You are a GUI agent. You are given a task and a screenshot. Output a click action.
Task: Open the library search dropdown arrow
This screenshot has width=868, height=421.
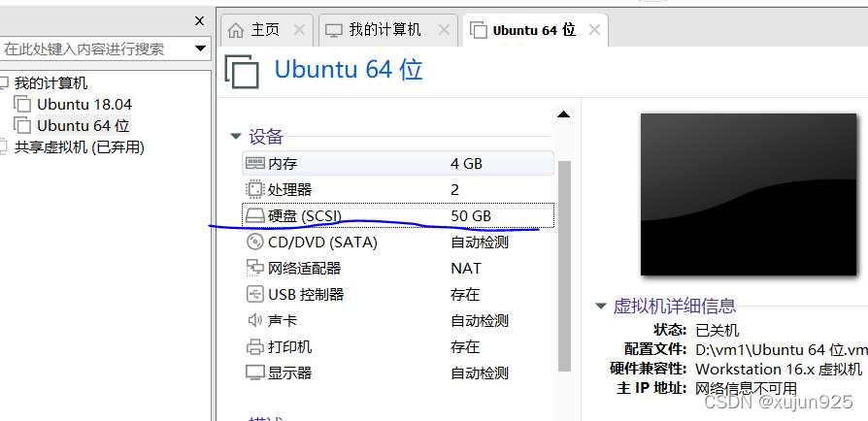pos(200,49)
